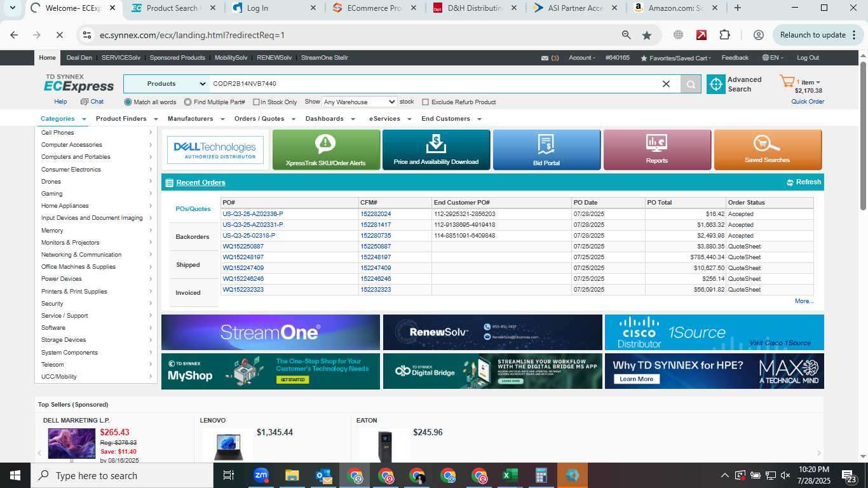
Task: Open the Dashboards menu
Action: click(329, 119)
